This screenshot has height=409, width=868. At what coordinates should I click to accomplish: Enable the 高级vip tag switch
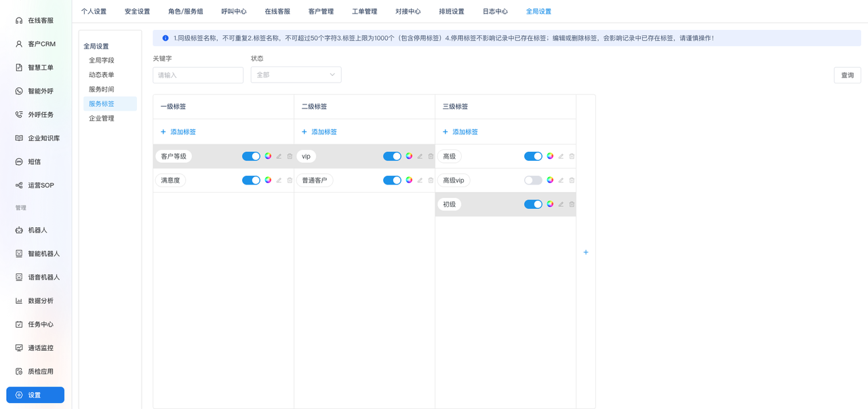(x=533, y=180)
